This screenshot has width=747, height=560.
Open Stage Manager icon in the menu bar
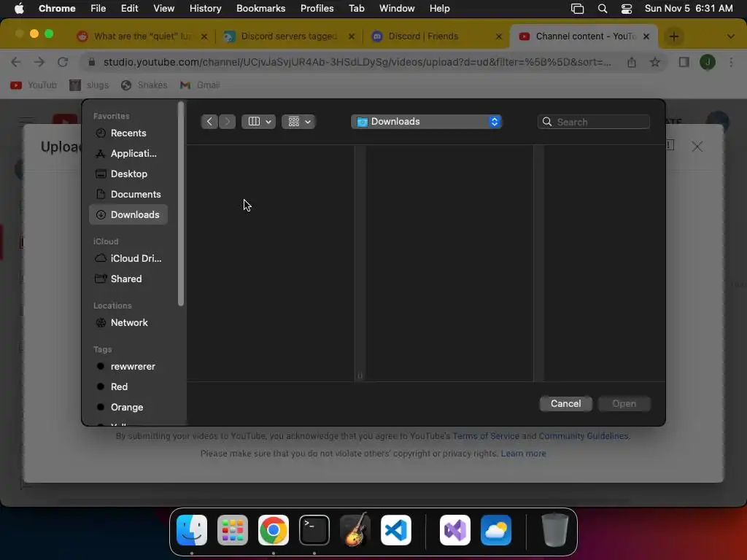coord(578,9)
